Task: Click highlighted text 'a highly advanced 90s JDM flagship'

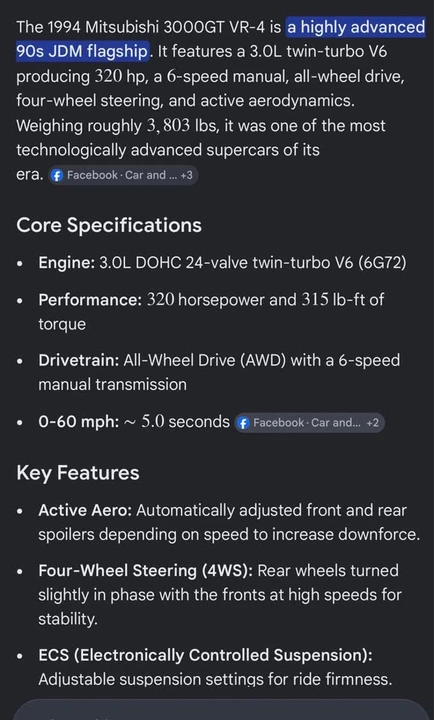Action: click(x=220, y=39)
